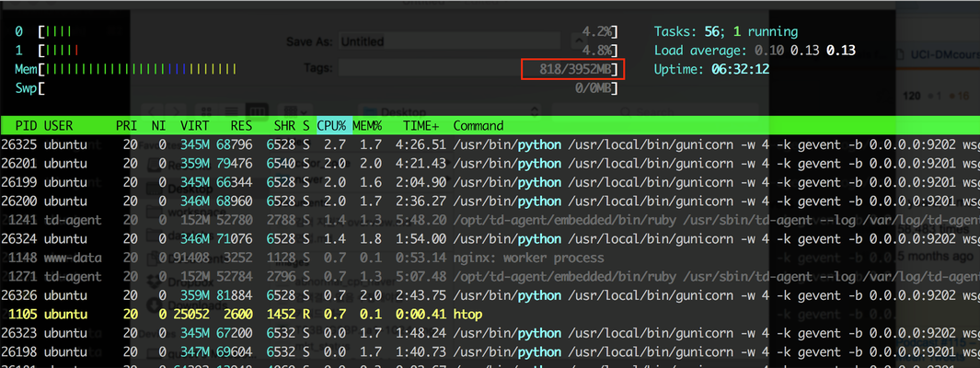The width and height of the screenshot is (980, 368).
Task: Go back using the dialog's back arrow
Action: [x=152, y=112]
